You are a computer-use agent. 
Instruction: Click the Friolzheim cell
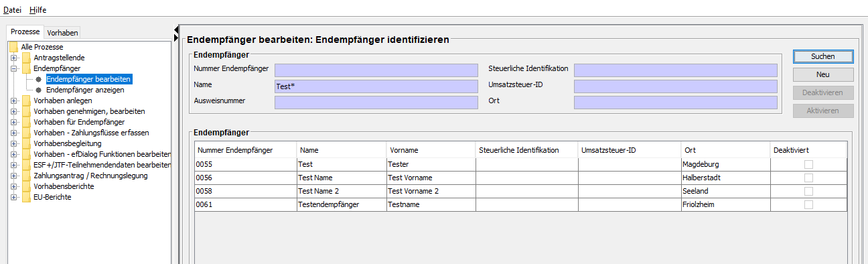click(x=725, y=204)
